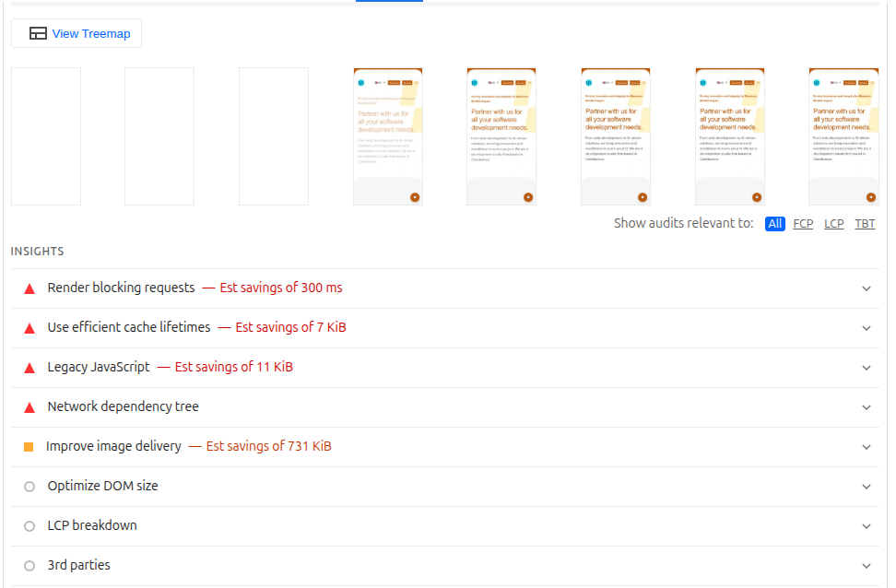Click red triangle icon beside Network dependency tree
Image resolution: width=896 pixels, height=588 pixels.
click(x=29, y=407)
